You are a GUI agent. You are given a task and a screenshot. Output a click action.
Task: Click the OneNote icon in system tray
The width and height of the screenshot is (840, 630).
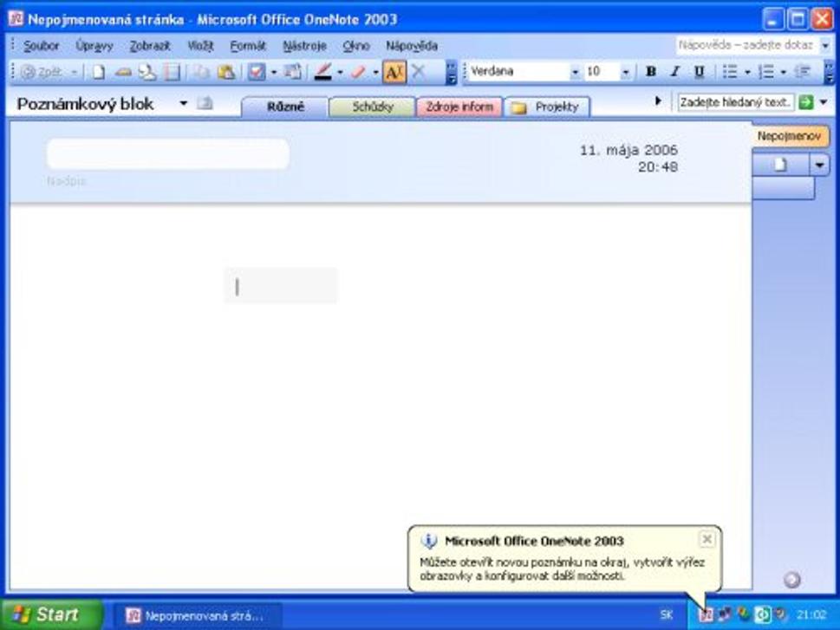point(707,615)
